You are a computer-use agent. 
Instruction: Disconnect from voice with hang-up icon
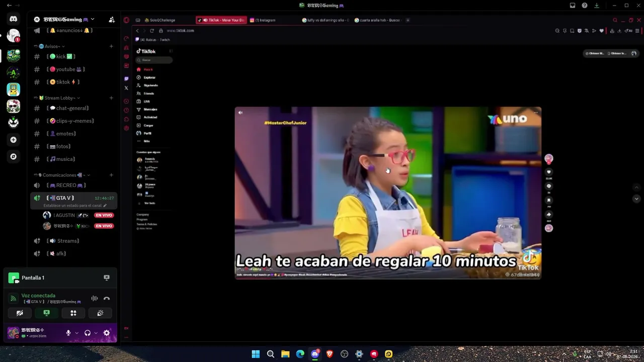coord(107,299)
